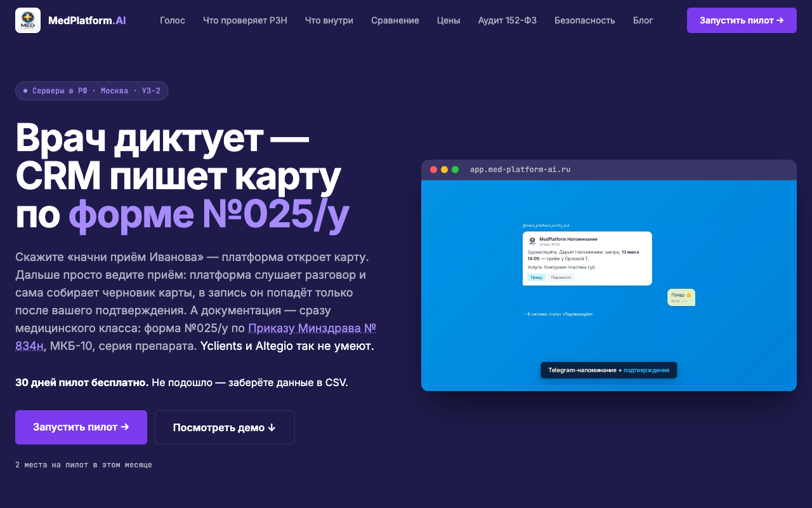The width and height of the screenshot is (812, 508).
Task: Click the Приду button in reminder card
Action: [536, 277]
